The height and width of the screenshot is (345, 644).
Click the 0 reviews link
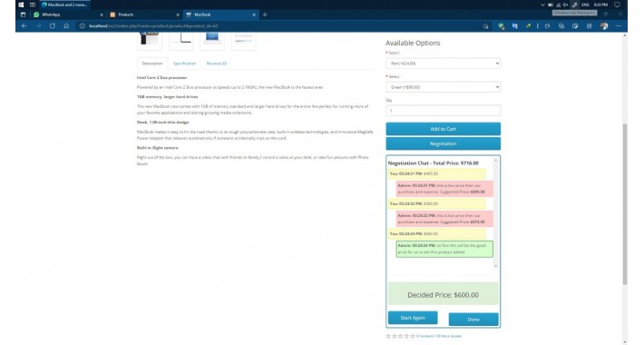424,336
